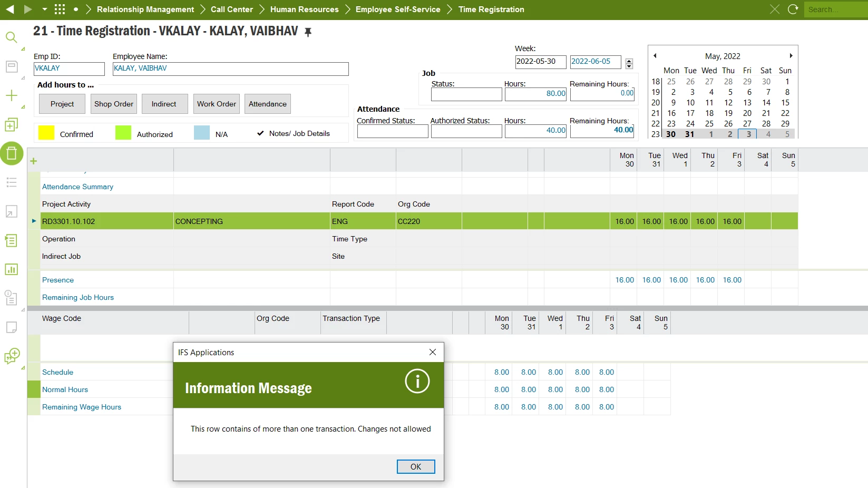Click the pin icon next to the page title
868x488 pixels.
(x=308, y=32)
